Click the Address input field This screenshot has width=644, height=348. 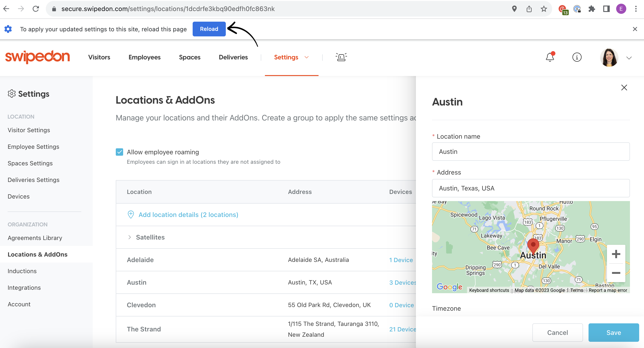(x=531, y=188)
